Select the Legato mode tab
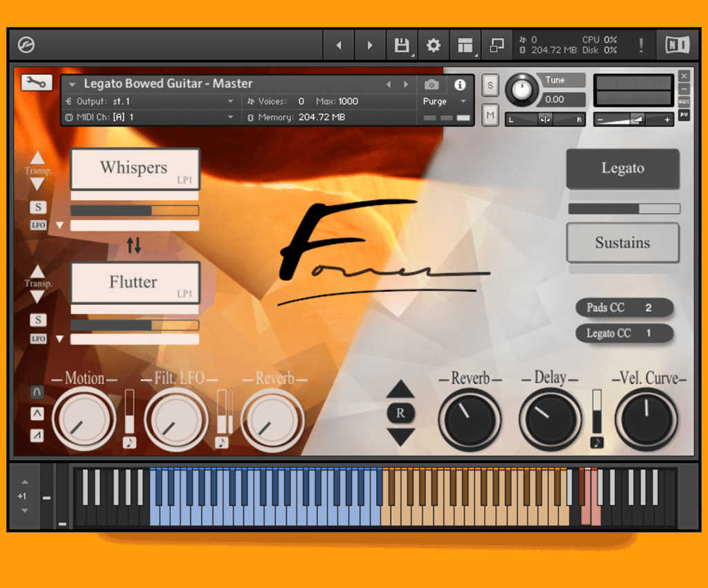708x588 pixels. coord(622,168)
